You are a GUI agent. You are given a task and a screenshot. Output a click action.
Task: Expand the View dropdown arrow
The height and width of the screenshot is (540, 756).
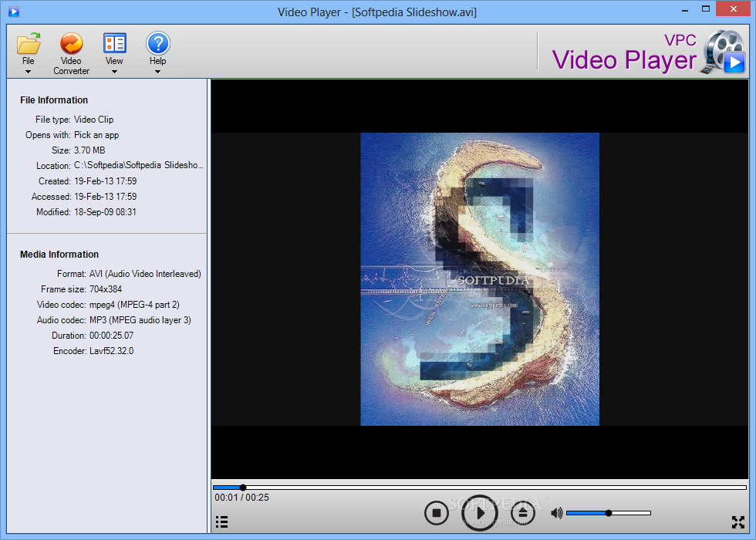click(114, 72)
